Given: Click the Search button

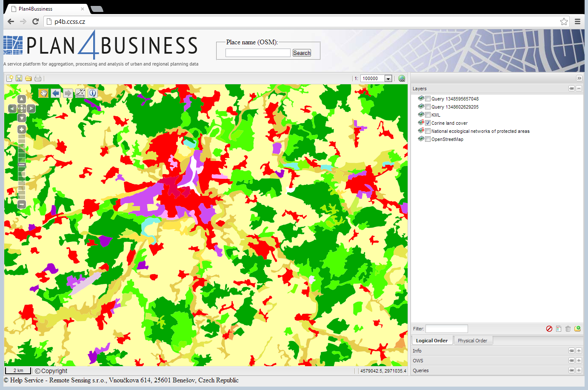Looking at the screenshot, I should pyautogui.click(x=302, y=53).
